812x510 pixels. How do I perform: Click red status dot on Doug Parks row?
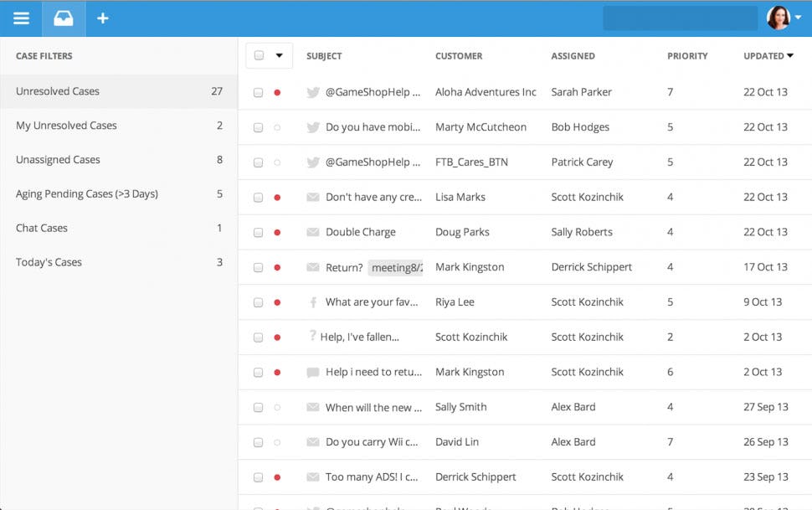click(277, 233)
